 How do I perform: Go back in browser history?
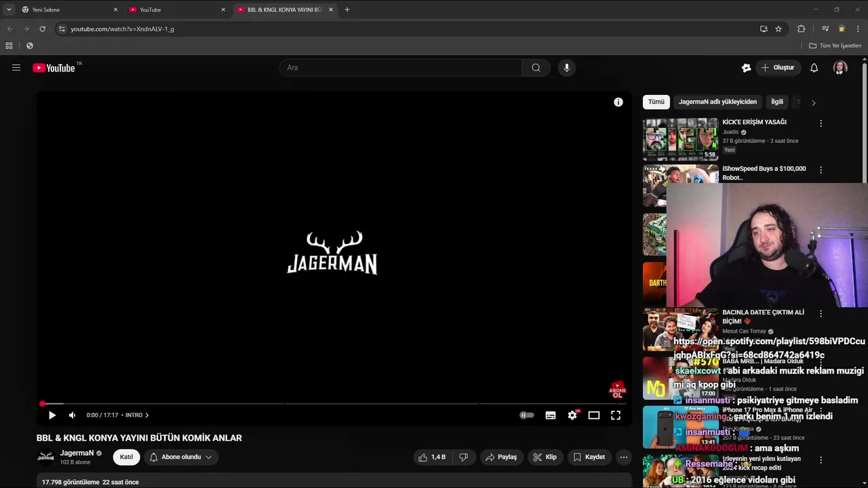(9, 29)
